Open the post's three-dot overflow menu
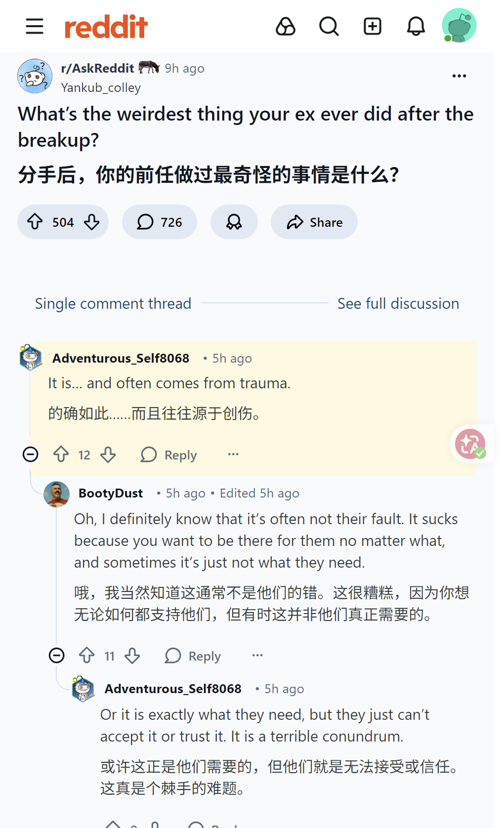Screen dimensions: 504x828 (459, 76)
